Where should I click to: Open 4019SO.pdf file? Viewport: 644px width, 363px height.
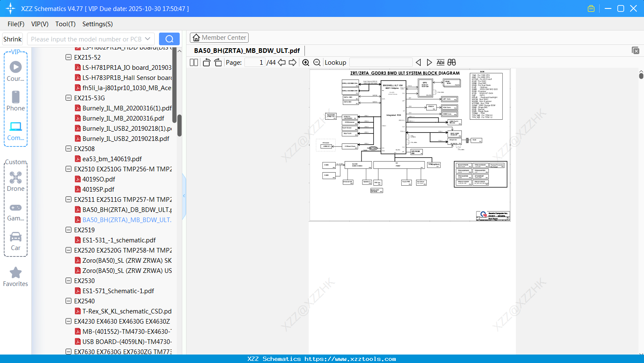95,179
